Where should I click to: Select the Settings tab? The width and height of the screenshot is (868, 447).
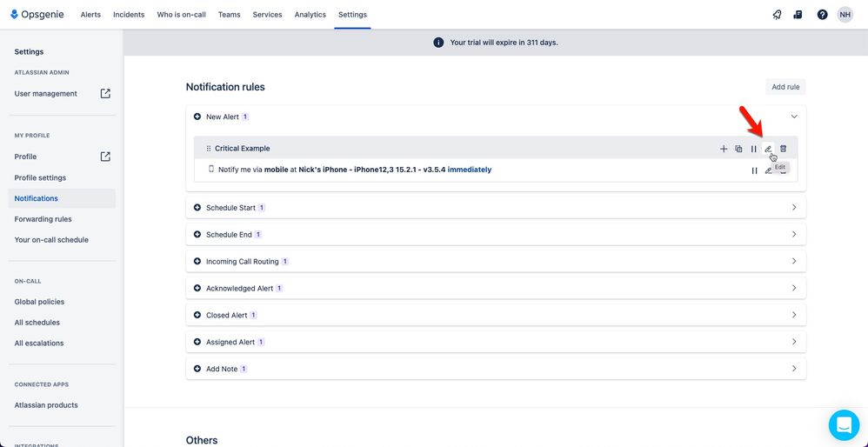352,15
